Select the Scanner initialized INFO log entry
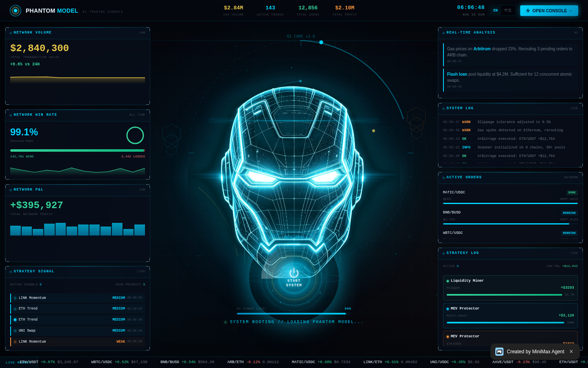588x368 pixels. tap(510, 148)
